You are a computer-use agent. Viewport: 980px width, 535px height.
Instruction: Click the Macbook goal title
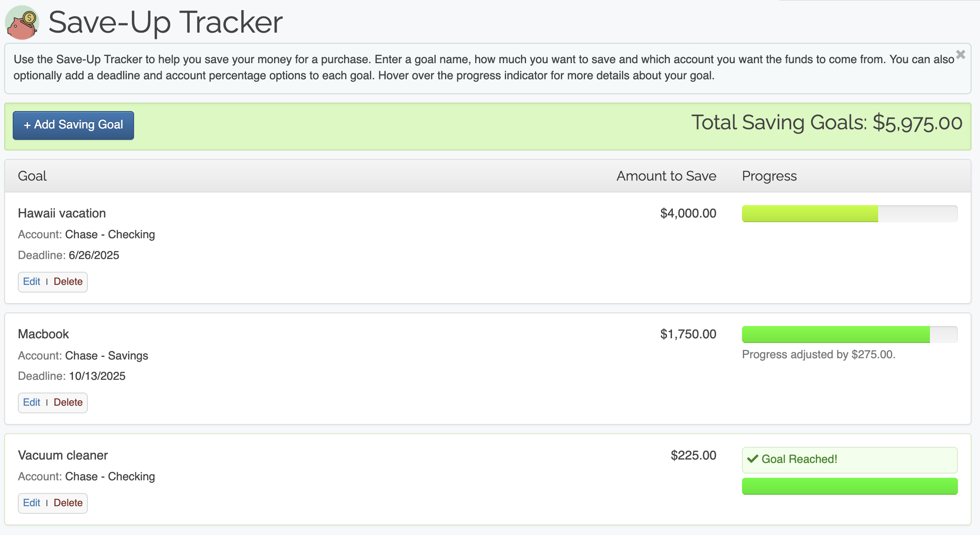pyautogui.click(x=43, y=334)
